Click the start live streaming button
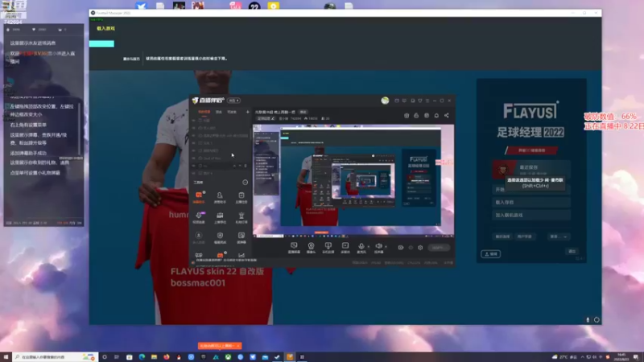Image resolution: width=644 pixels, height=362 pixels. click(438, 248)
